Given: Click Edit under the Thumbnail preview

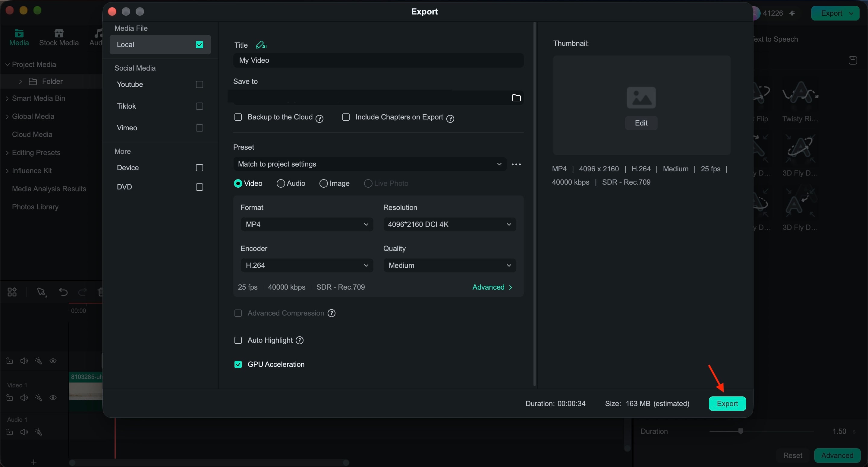Looking at the screenshot, I should [641, 123].
